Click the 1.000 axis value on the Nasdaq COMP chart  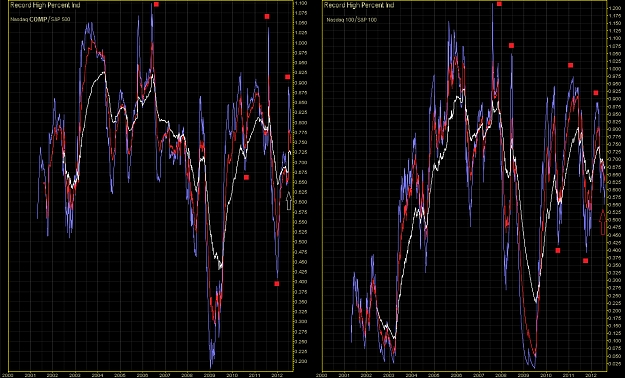(x=301, y=43)
